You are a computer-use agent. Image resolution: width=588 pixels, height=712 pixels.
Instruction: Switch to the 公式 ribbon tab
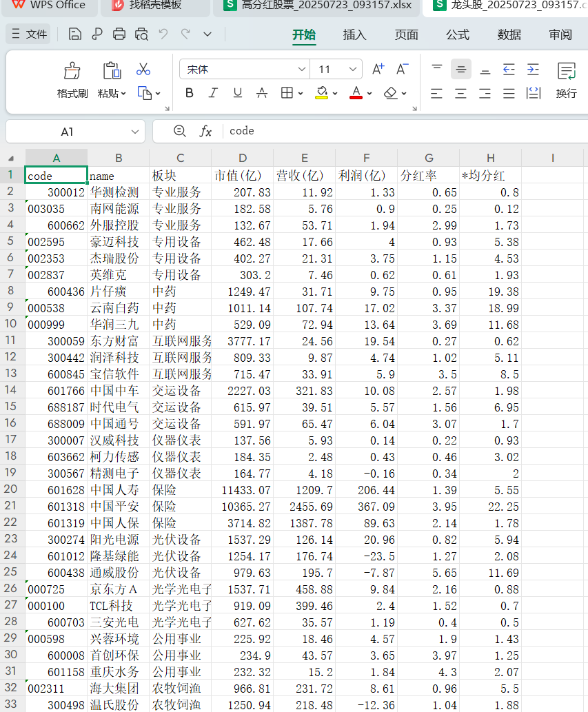(x=457, y=34)
